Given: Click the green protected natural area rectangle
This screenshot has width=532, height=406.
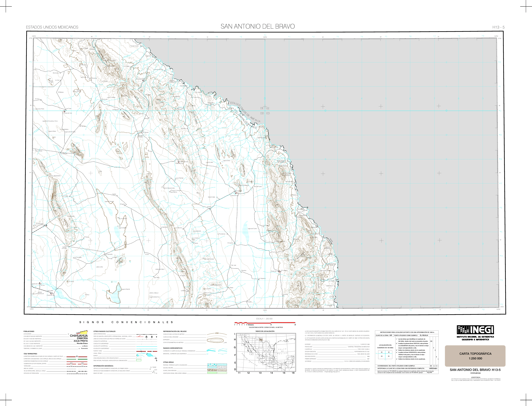Looking at the screenshot, I should point(139,360).
